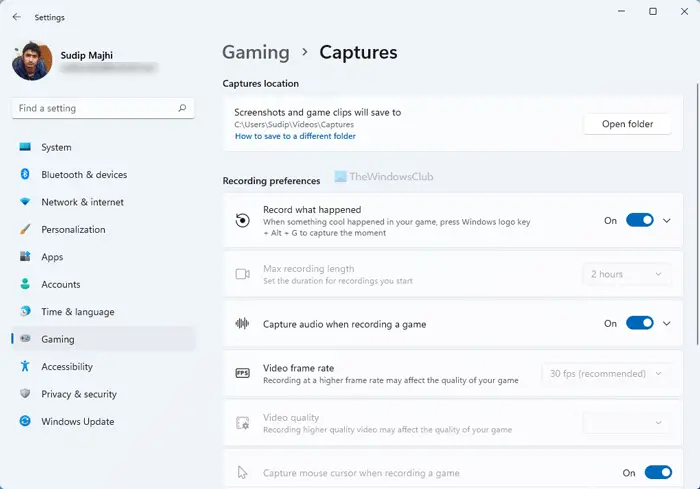Click the search magnifier icon
The width and height of the screenshot is (700, 489).
(x=182, y=108)
